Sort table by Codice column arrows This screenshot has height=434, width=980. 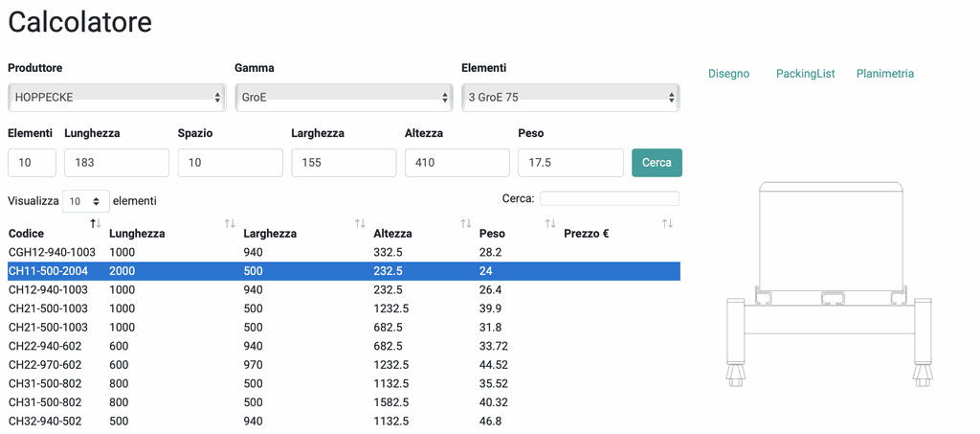[x=96, y=223]
